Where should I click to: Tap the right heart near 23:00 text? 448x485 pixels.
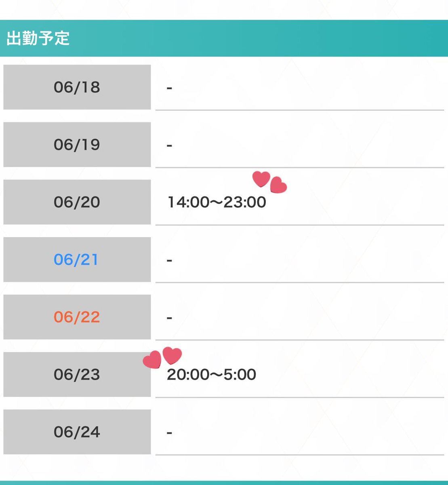tap(278, 186)
